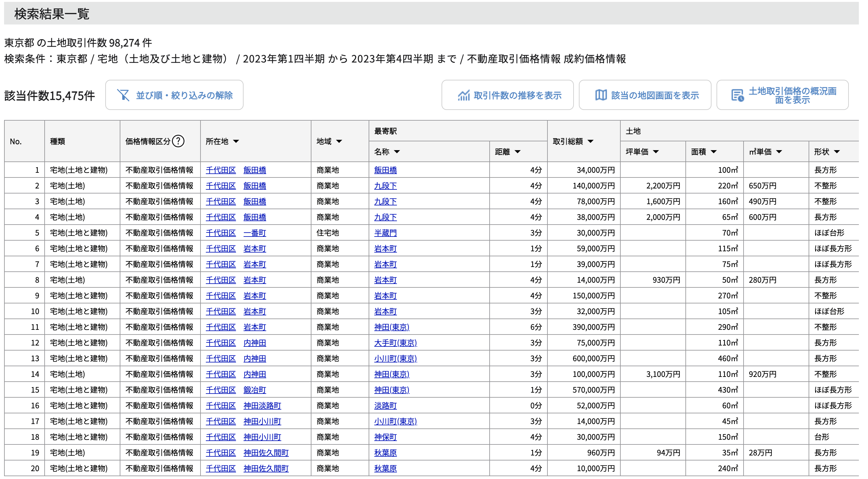Viewport: 868px width, 479px height.
Task: Select the 960万円 total price cell
Action: [584, 453]
